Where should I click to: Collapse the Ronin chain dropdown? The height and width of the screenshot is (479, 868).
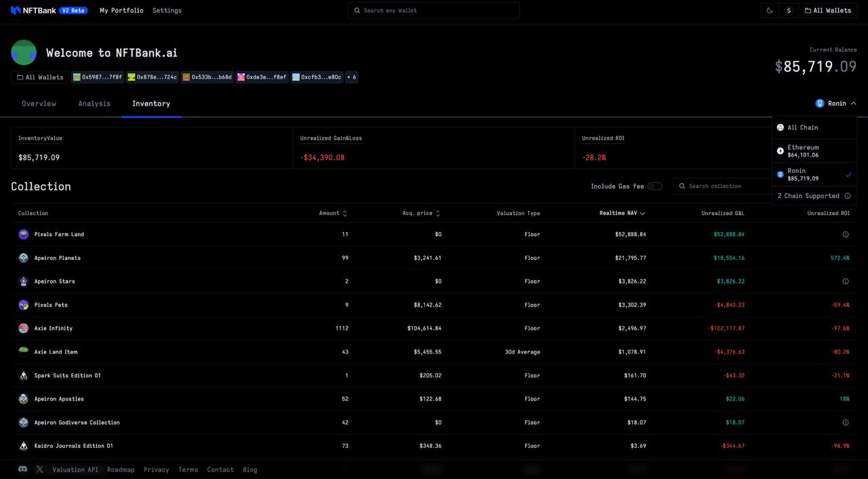(836, 103)
